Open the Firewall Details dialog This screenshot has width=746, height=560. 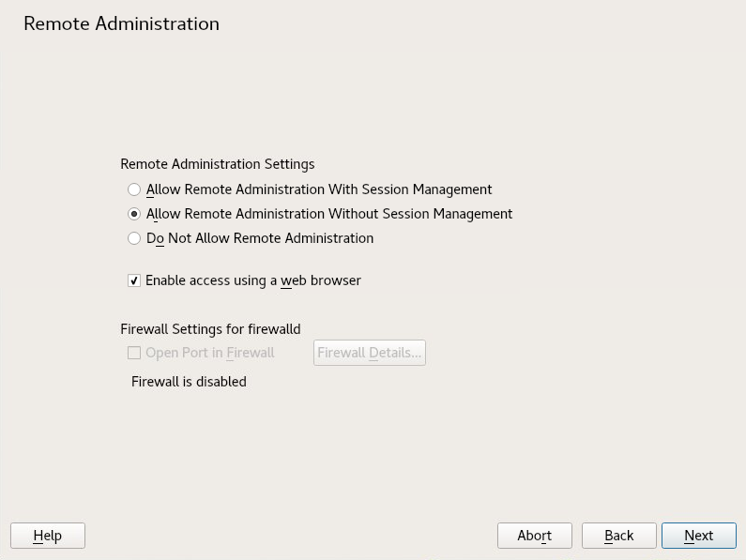coord(370,353)
